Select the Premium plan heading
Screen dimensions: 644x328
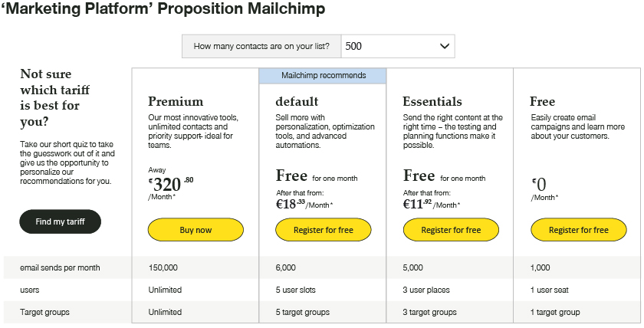[x=176, y=101]
